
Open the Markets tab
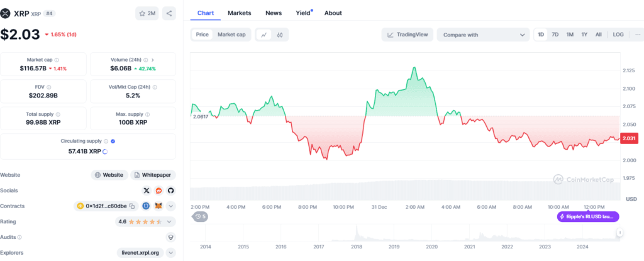coord(240,13)
